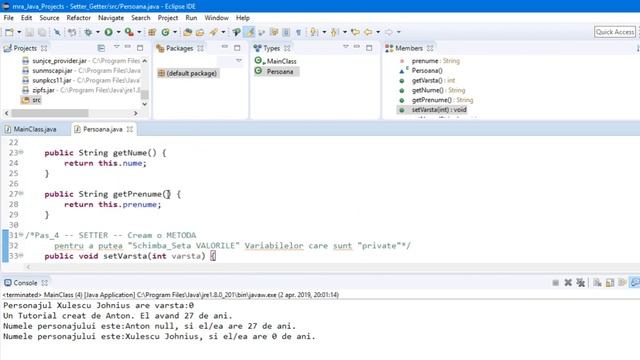
Task: Click the Save All toolbar icon
Action: tap(42, 32)
